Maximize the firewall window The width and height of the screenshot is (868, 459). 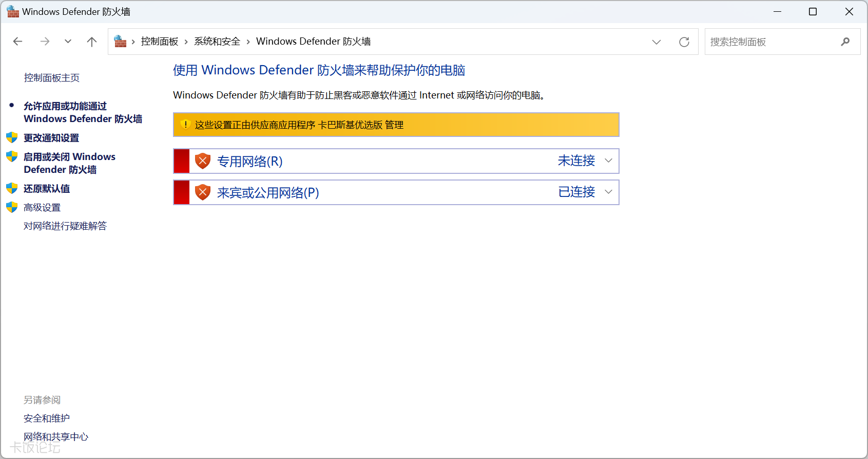813,11
